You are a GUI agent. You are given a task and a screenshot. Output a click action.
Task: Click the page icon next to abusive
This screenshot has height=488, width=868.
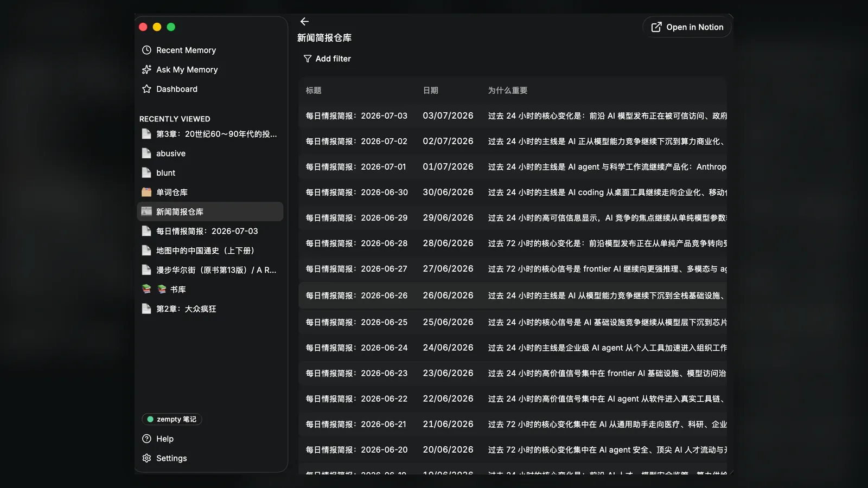(146, 153)
